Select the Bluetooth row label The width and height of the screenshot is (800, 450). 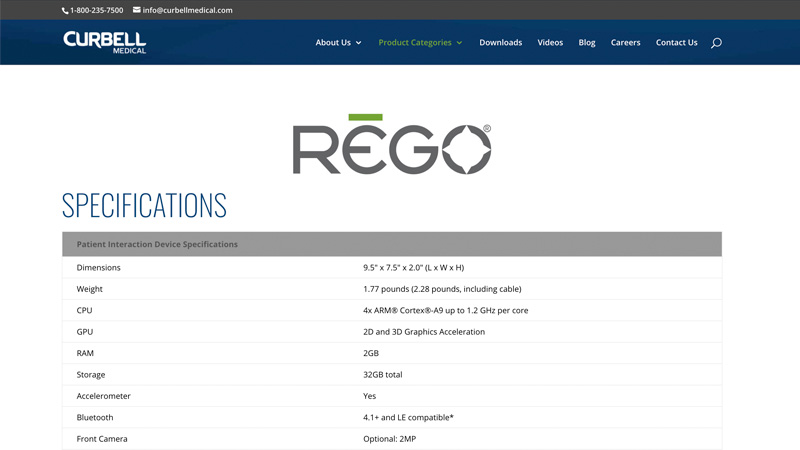pos(95,417)
